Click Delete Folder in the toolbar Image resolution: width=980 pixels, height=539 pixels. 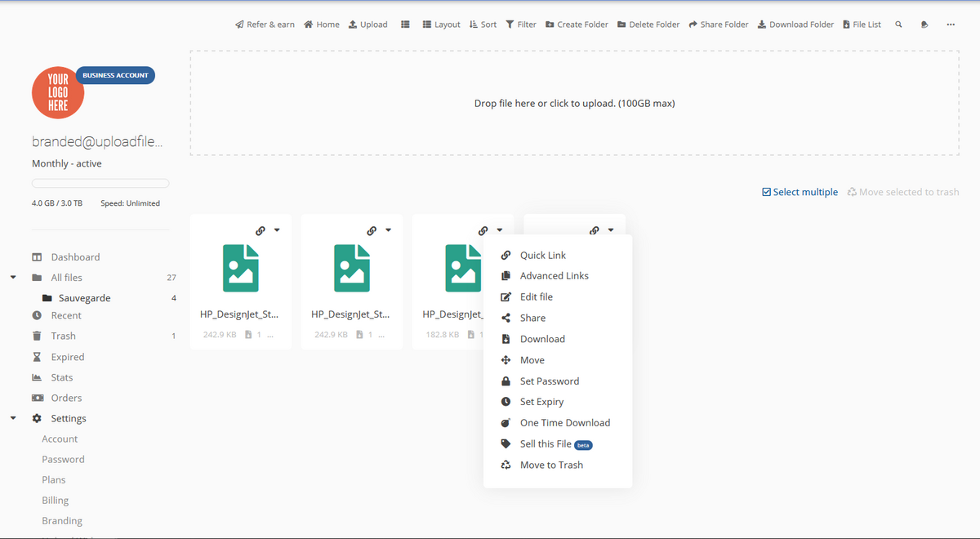point(648,24)
